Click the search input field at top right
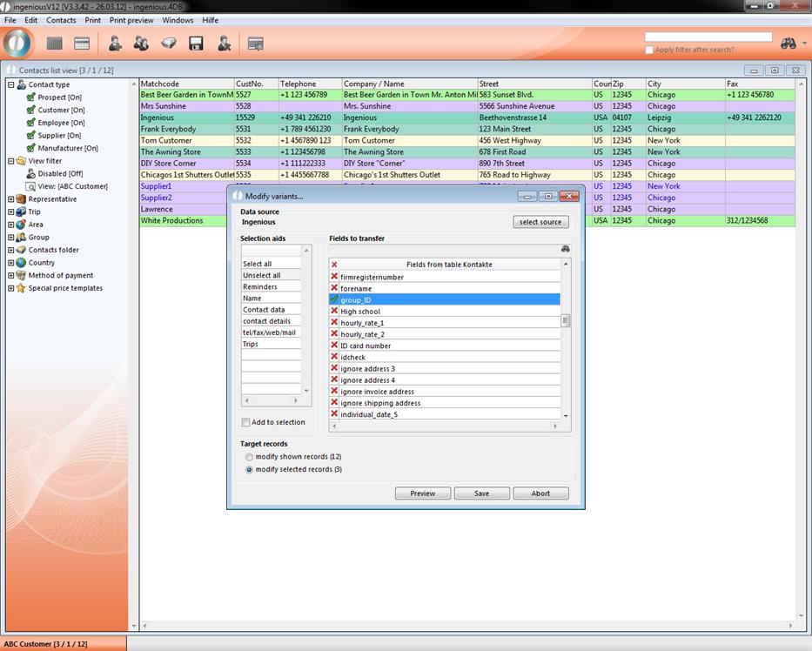 point(708,37)
